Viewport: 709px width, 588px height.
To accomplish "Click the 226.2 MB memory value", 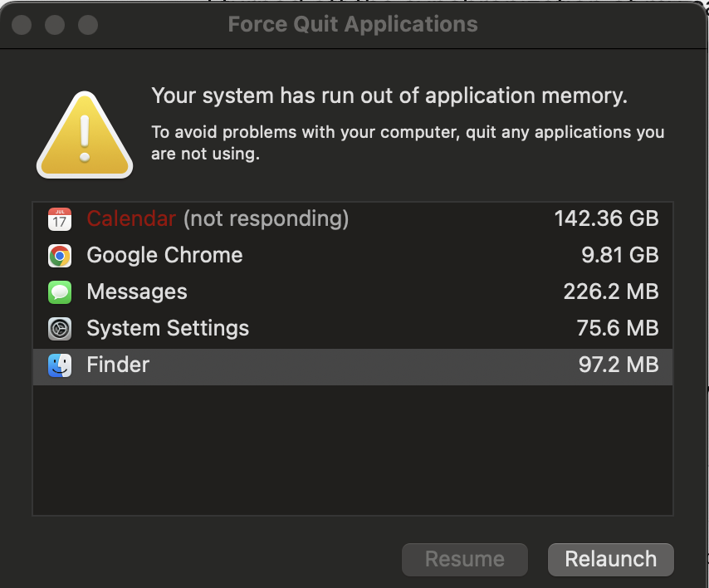I will tap(610, 292).
